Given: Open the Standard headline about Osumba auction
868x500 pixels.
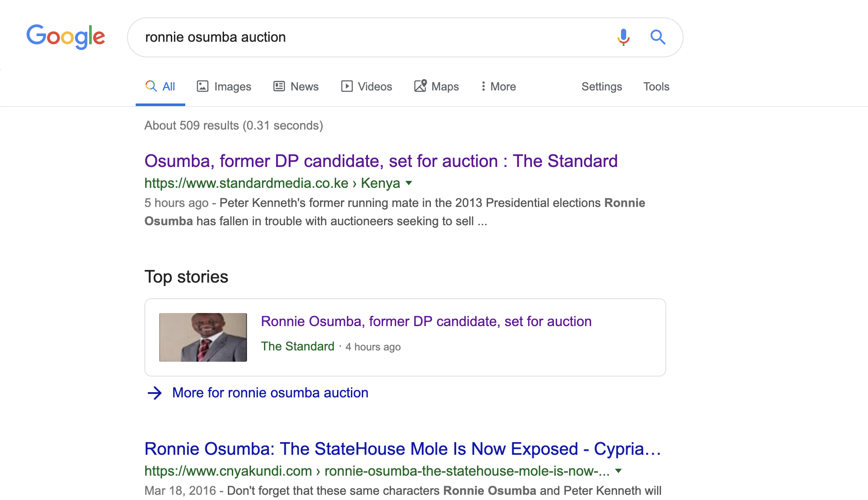Looking at the screenshot, I should click(381, 161).
